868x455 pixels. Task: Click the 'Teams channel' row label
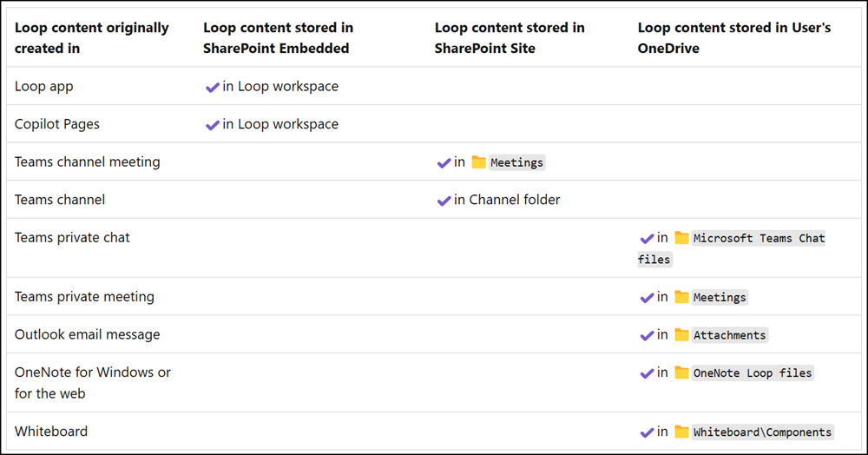click(60, 200)
